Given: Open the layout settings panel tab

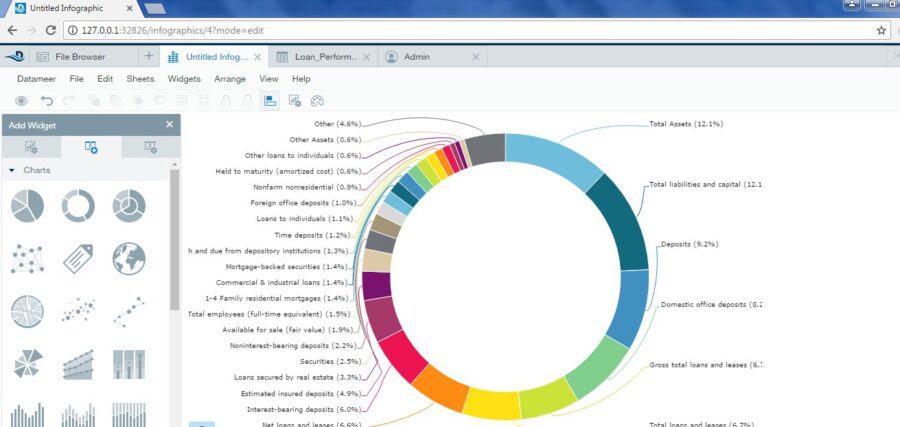Looking at the screenshot, I should (x=151, y=147).
